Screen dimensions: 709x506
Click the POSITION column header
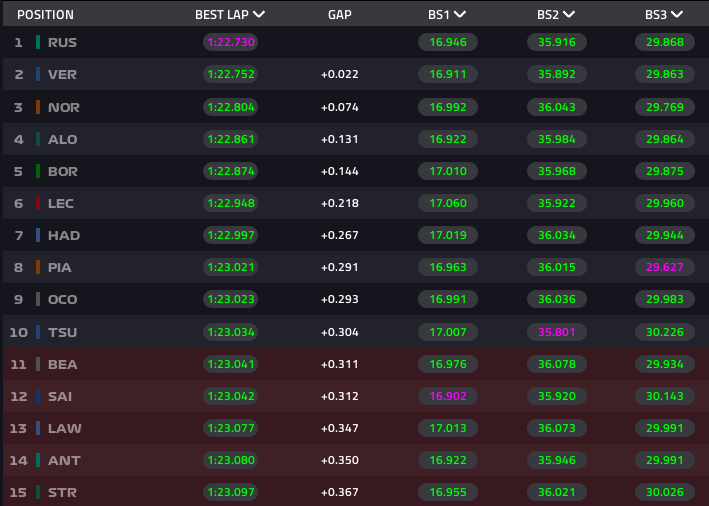point(45,15)
